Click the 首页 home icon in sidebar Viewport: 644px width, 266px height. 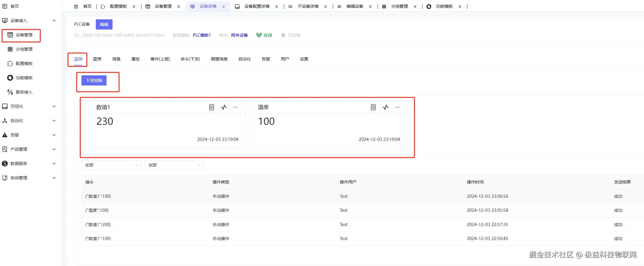[x=5, y=6]
